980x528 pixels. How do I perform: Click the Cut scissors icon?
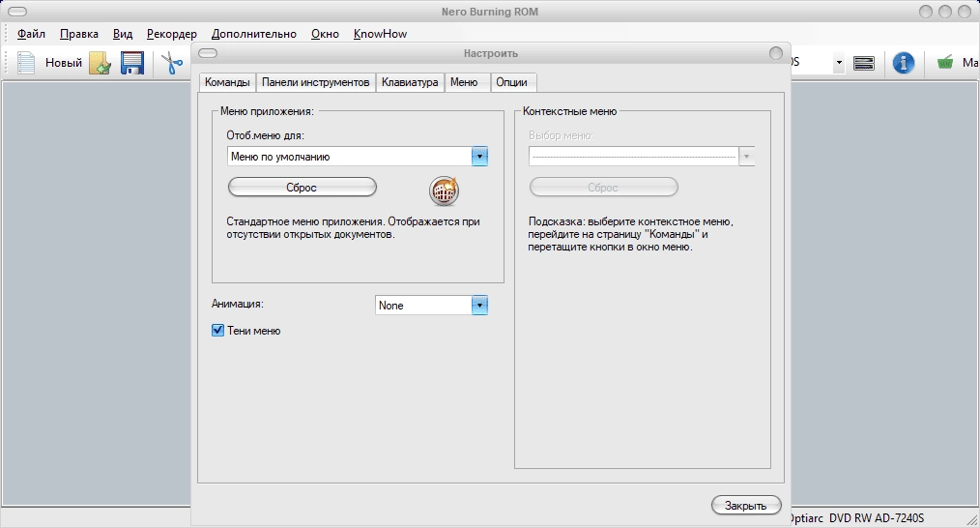tap(172, 63)
